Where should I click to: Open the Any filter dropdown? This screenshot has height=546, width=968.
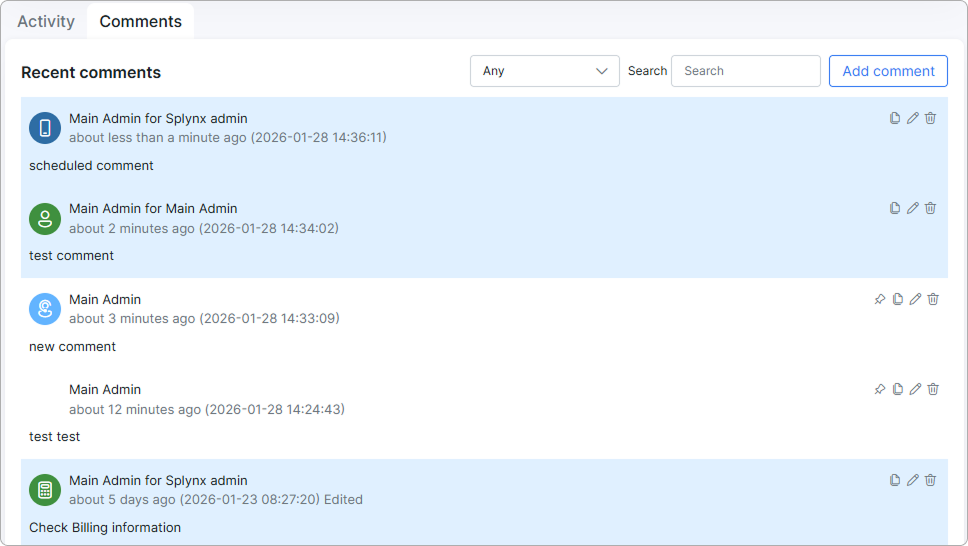[x=544, y=71]
